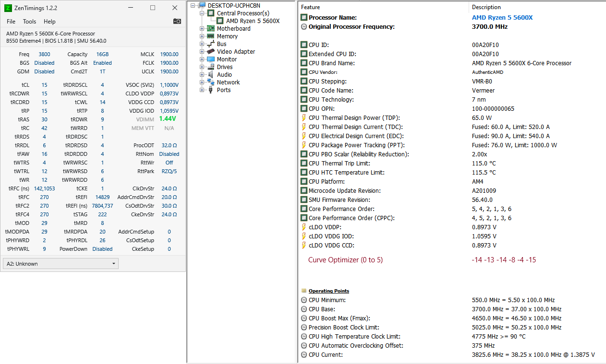Click the chip icon beside CPU Code Name
The width and height of the screenshot is (606, 364).
tap(303, 90)
